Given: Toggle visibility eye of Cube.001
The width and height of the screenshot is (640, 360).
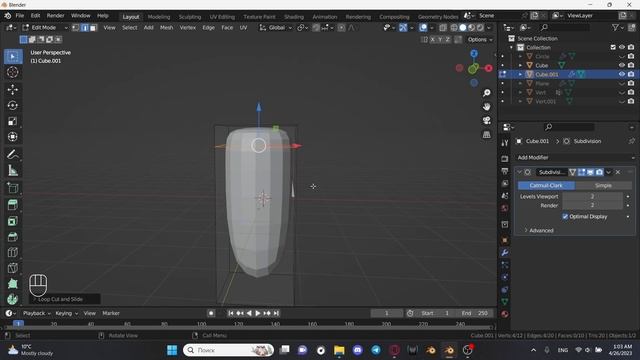Looking at the screenshot, I should tap(622, 74).
